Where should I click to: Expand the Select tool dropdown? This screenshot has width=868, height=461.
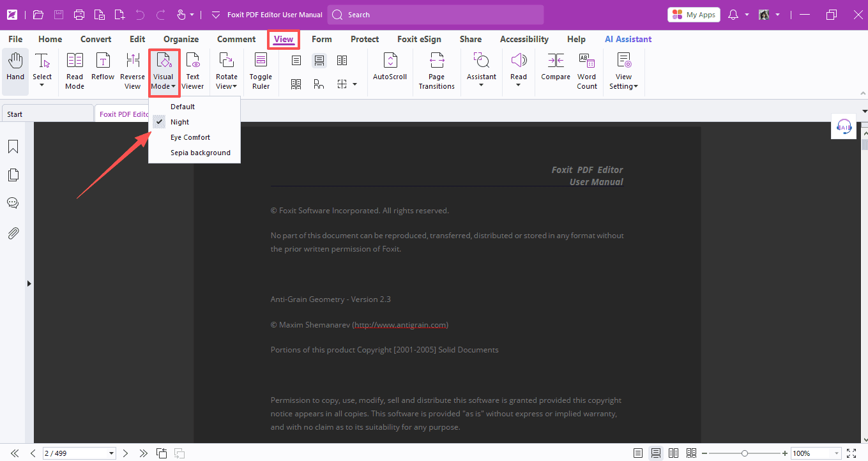[42, 85]
